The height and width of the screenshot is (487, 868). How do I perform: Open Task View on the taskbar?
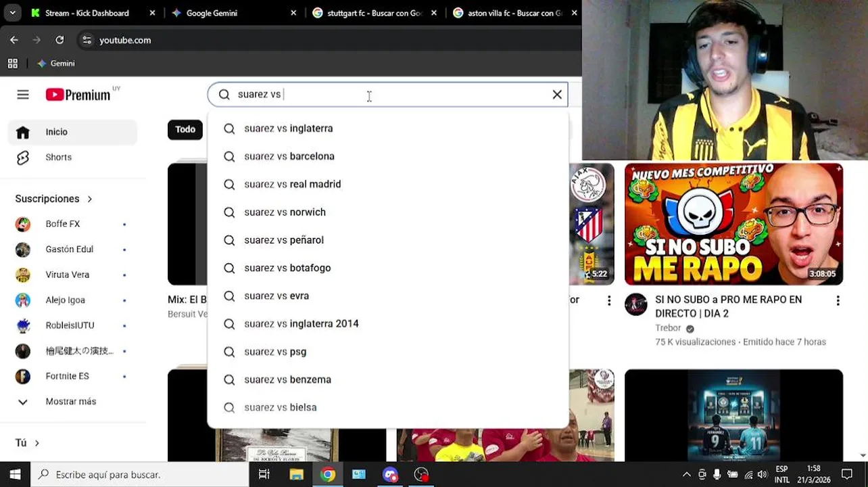(264, 474)
